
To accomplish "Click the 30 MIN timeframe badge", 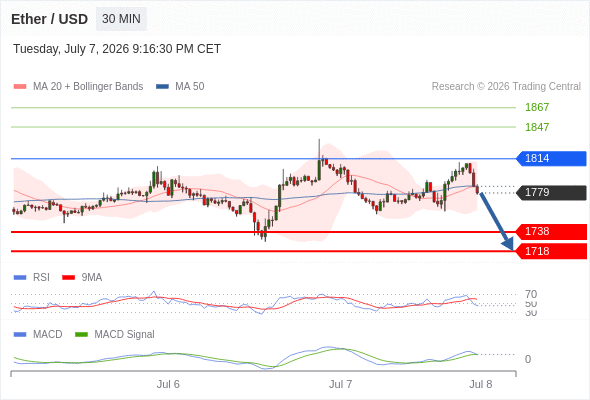I will tap(121, 19).
